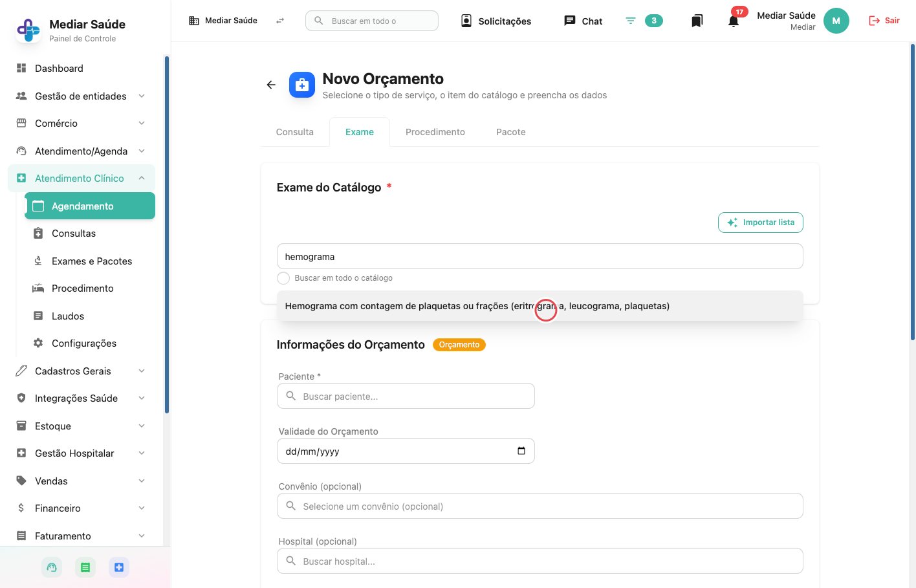Click the green document icon at sidebar bottom
This screenshot has width=916, height=588.
(x=85, y=567)
